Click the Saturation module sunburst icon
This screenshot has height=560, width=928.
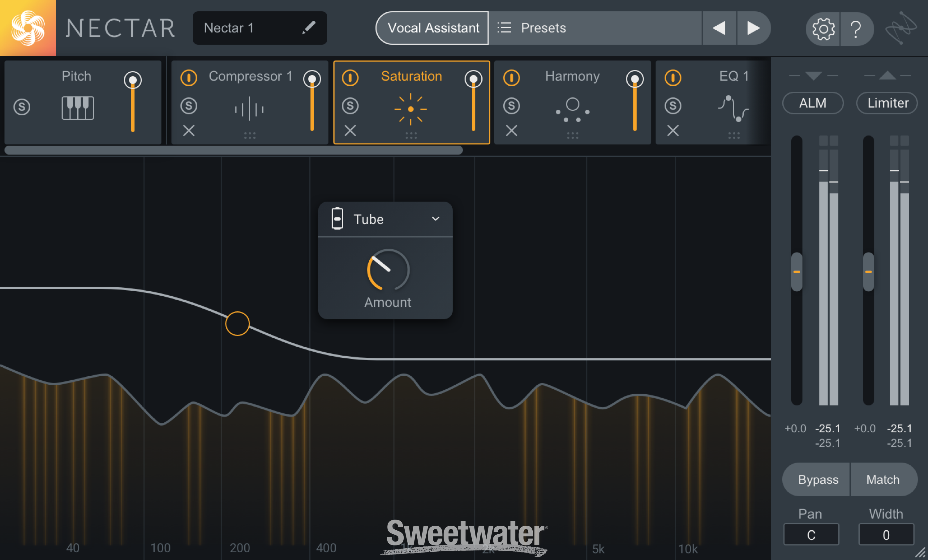(411, 109)
